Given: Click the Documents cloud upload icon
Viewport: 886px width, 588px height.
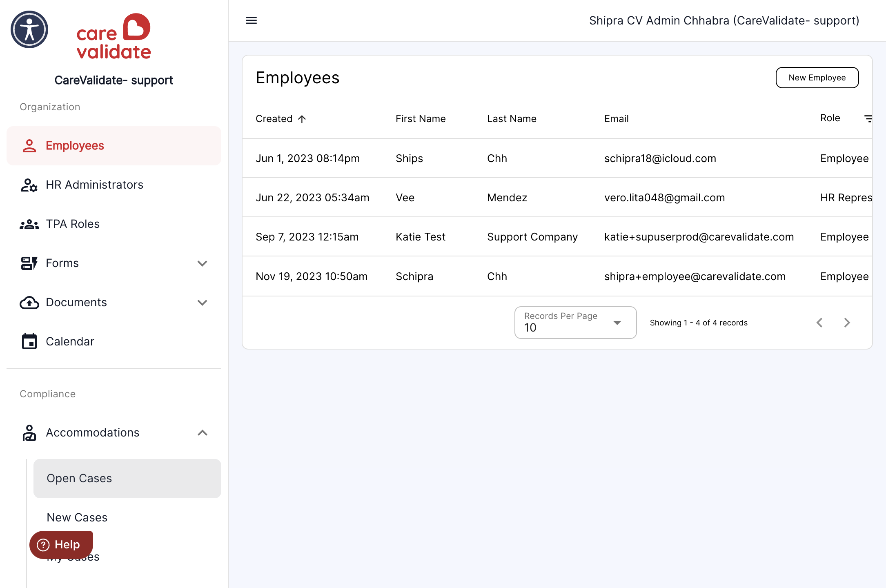Looking at the screenshot, I should (29, 303).
